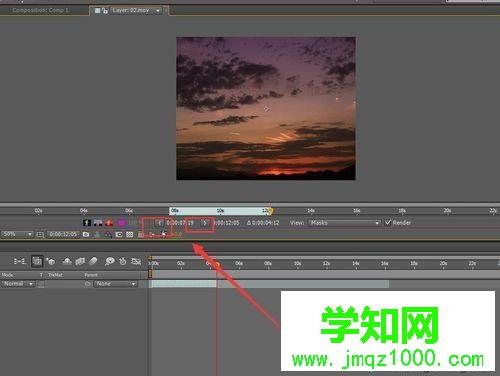Click the parent pick whip icon
This screenshot has height=376, width=500.
[88, 284]
